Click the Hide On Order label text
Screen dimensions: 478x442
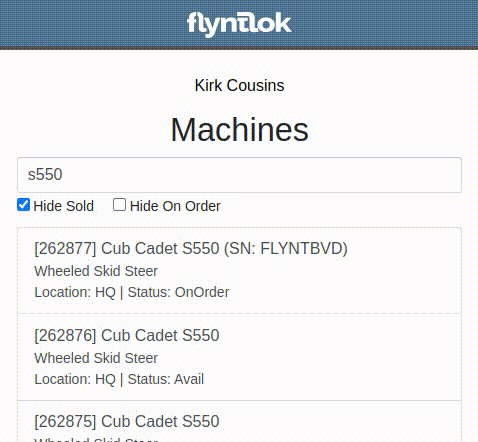tap(175, 206)
